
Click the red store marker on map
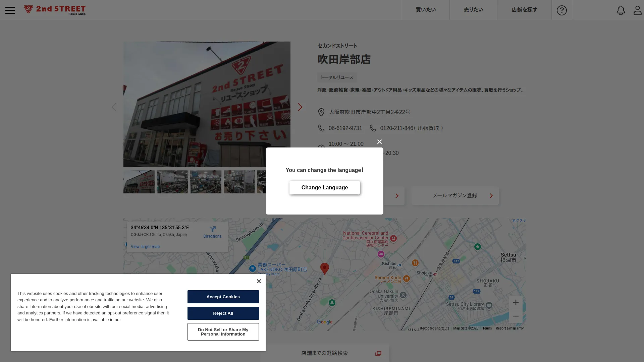(x=324, y=268)
